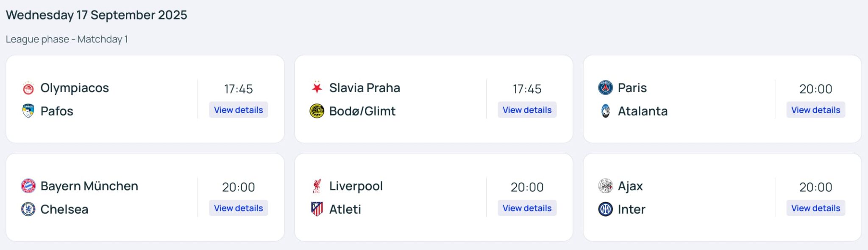Open View details for Paris vs Atalanta
The image size is (868, 250).
point(815,110)
